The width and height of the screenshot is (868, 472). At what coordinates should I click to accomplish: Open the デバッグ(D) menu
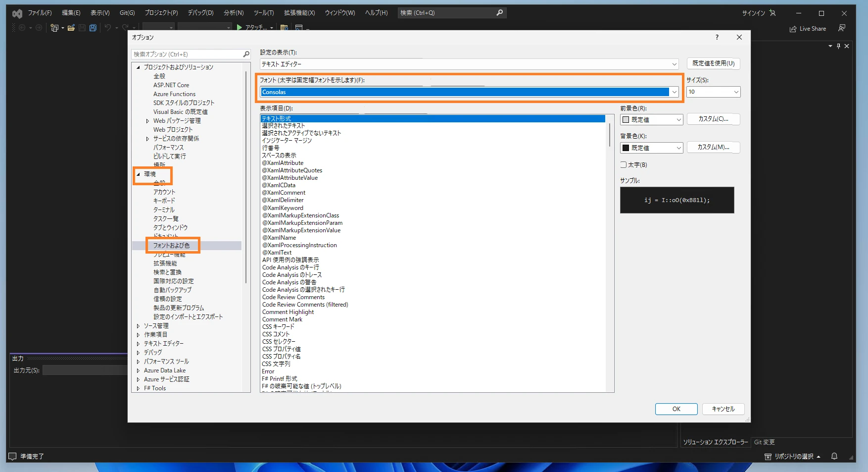200,13
